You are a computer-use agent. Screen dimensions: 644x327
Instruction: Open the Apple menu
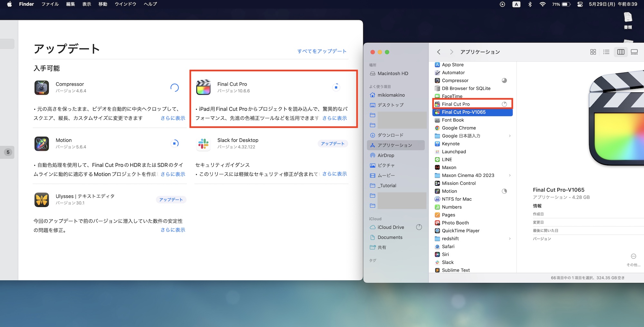point(9,4)
